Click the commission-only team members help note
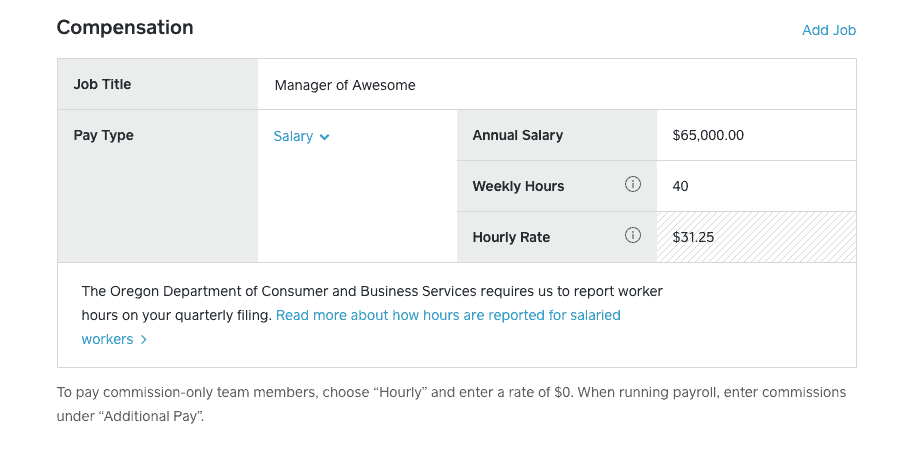 coord(451,404)
